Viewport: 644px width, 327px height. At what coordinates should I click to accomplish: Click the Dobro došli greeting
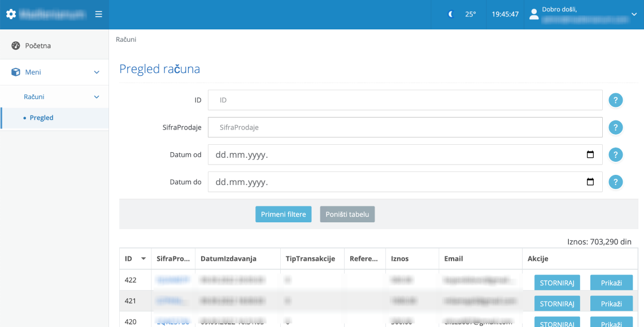point(559,10)
